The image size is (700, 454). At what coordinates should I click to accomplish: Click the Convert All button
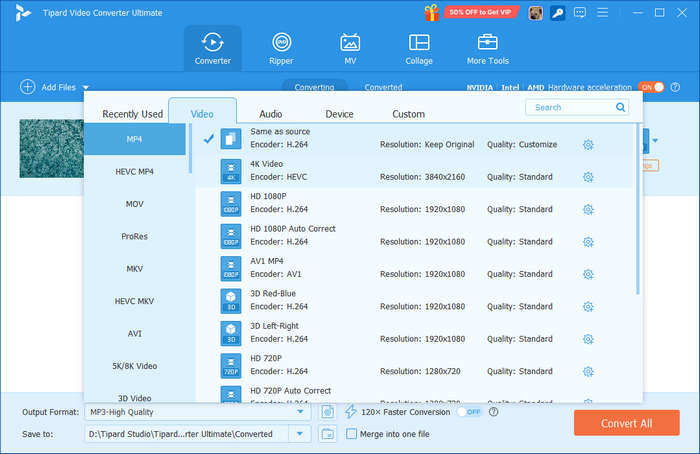tap(626, 423)
